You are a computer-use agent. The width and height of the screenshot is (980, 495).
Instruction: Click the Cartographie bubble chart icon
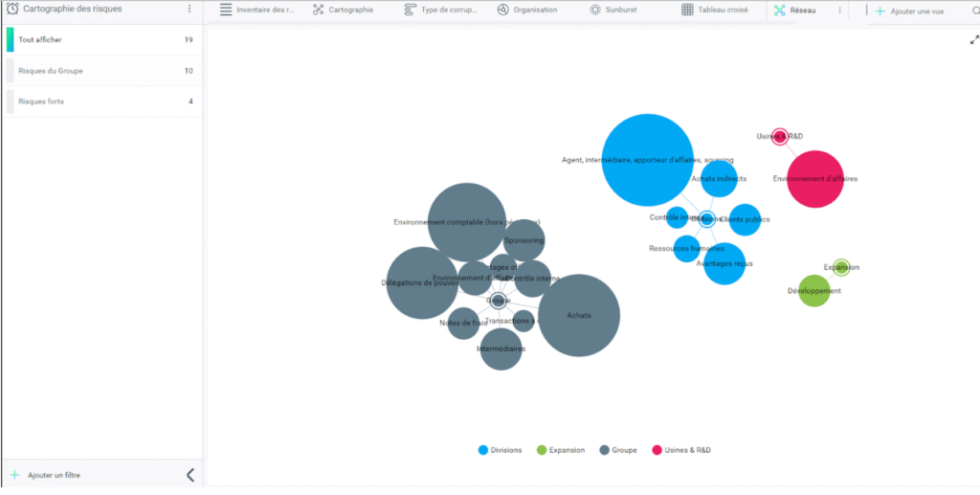[x=318, y=10]
